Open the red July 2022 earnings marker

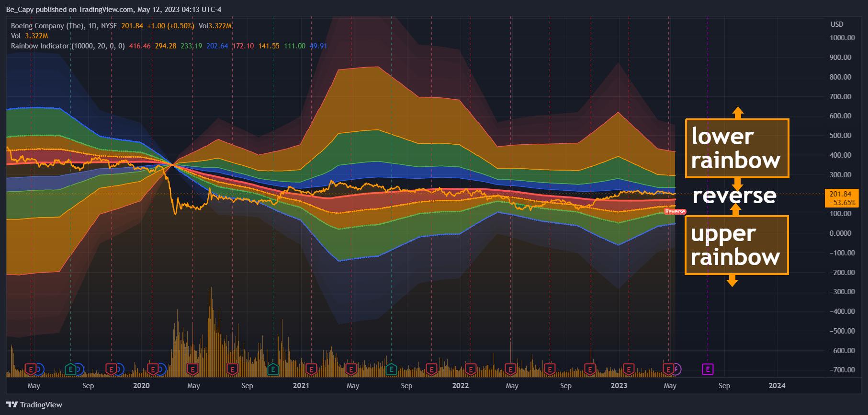[x=550, y=369]
